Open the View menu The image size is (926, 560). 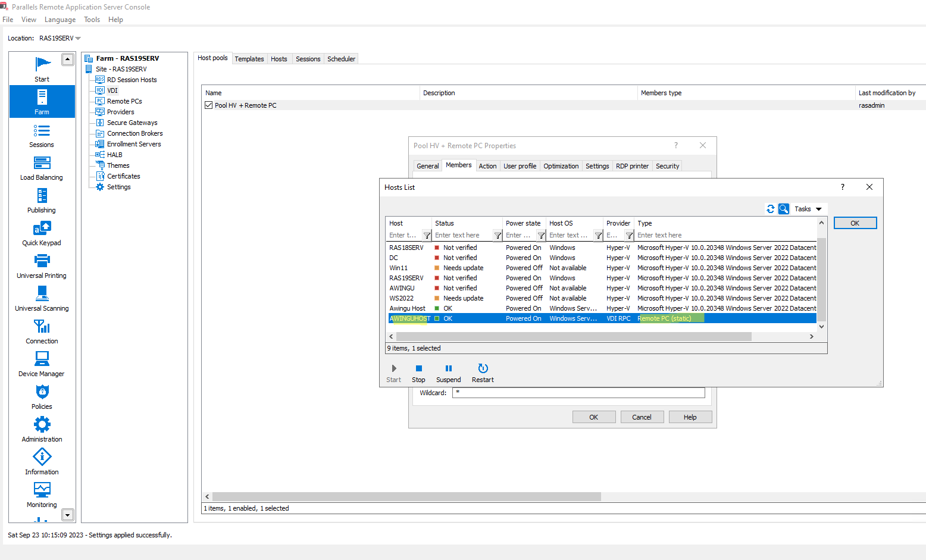pyautogui.click(x=29, y=20)
